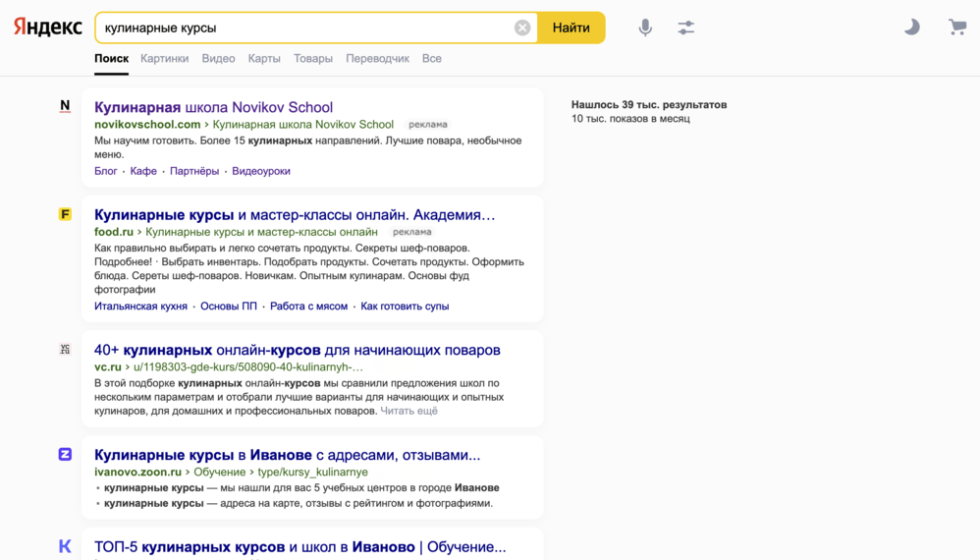
Task: Click the Novikov School N favicon
Action: click(x=65, y=106)
